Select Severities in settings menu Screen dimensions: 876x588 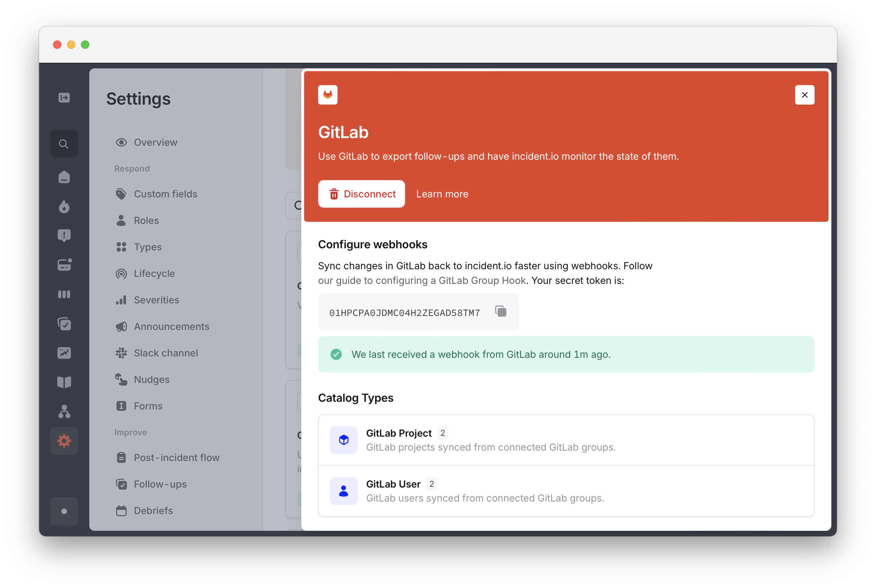click(x=156, y=300)
